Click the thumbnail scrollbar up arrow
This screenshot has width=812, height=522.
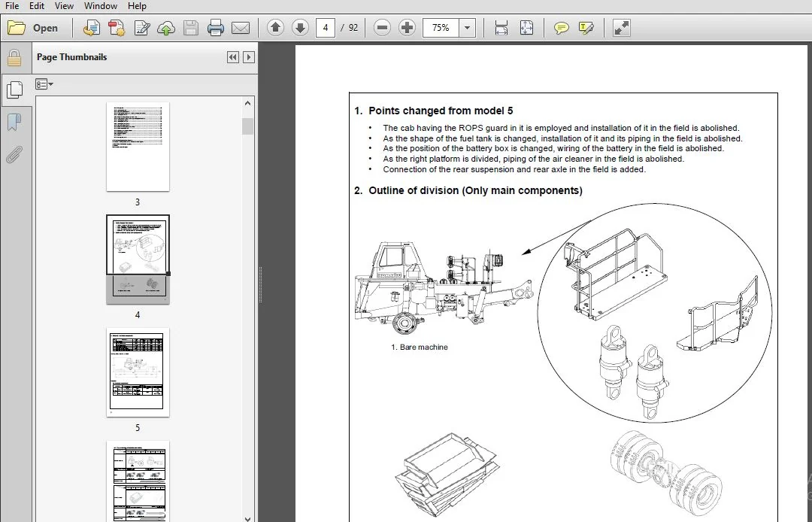247,103
